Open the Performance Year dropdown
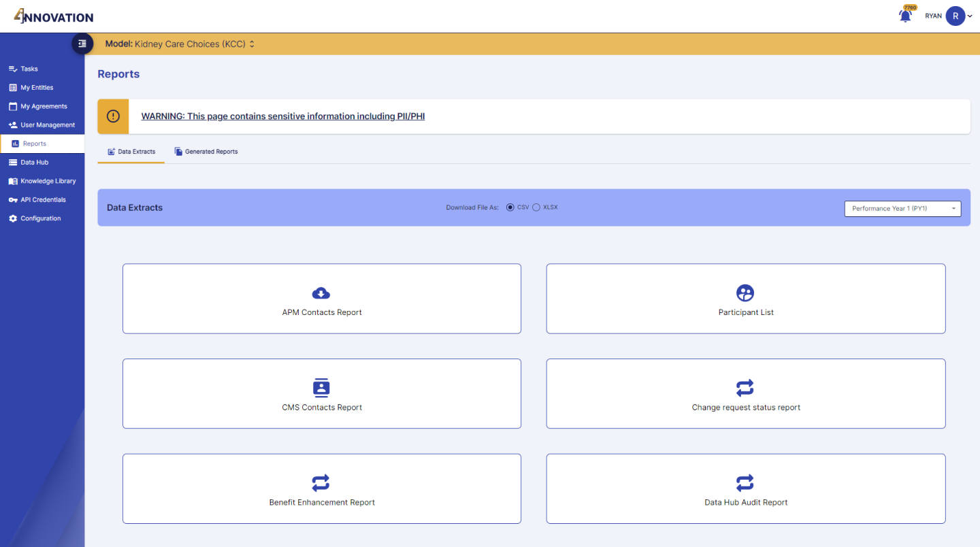 point(902,208)
